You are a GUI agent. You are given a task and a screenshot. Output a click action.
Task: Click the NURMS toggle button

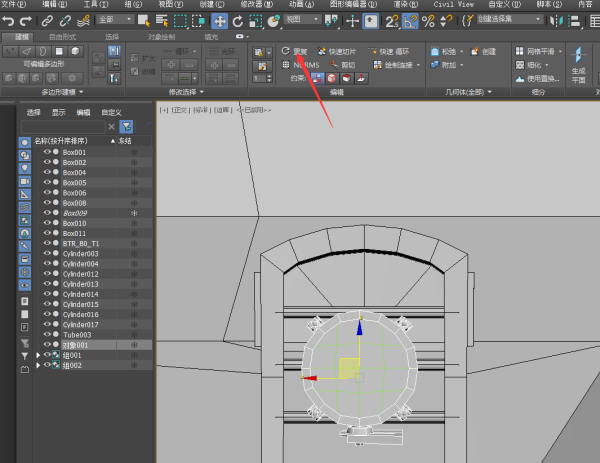pyautogui.click(x=301, y=65)
